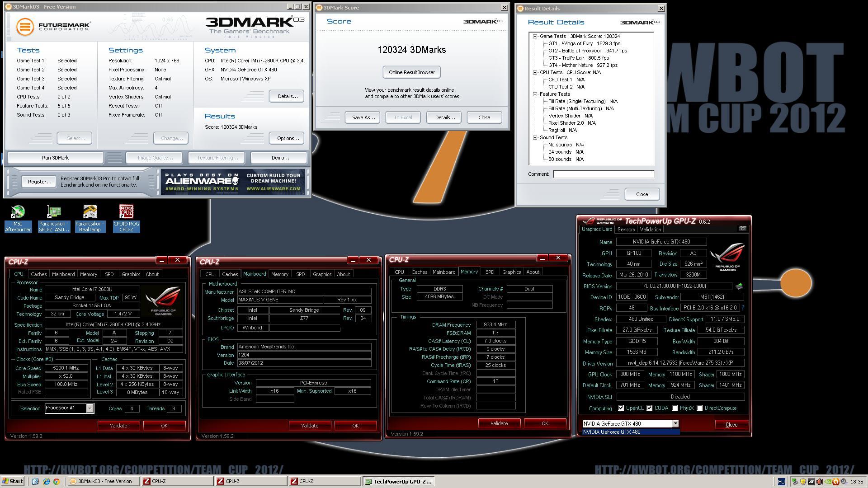The image size is (868, 488).
Task: Click Validate in CPU-Z Memory window
Action: click(x=499, y=423)
